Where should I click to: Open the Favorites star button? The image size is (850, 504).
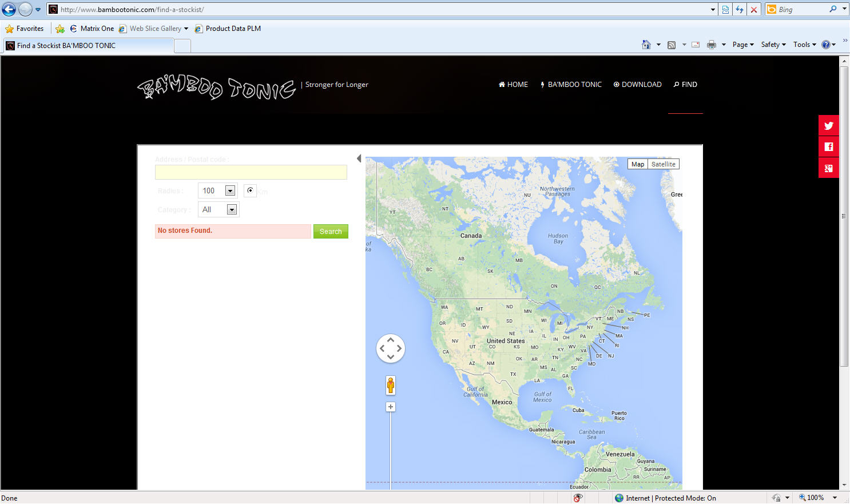25,29
